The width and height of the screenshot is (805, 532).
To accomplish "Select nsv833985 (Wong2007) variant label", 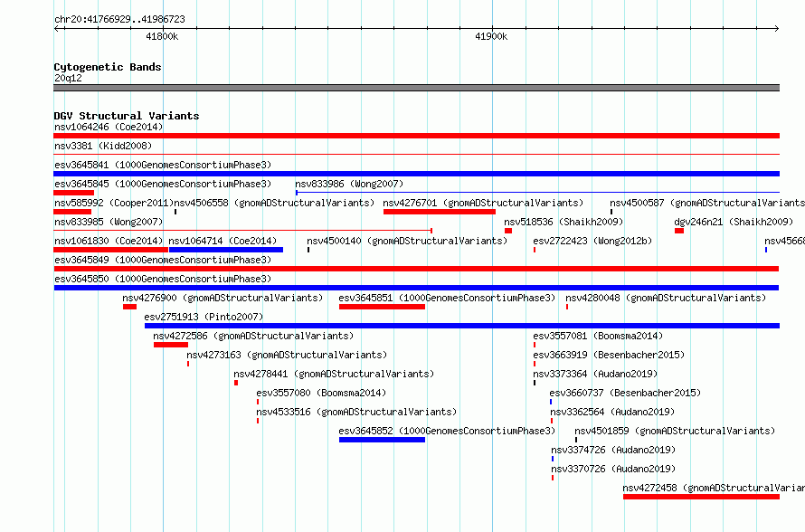I will [x=109, y=222].
